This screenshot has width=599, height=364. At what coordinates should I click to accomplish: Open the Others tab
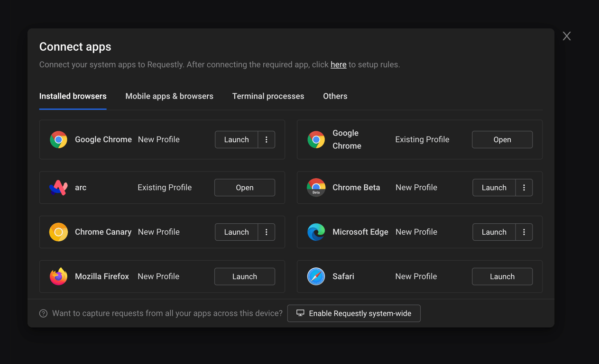335,96
